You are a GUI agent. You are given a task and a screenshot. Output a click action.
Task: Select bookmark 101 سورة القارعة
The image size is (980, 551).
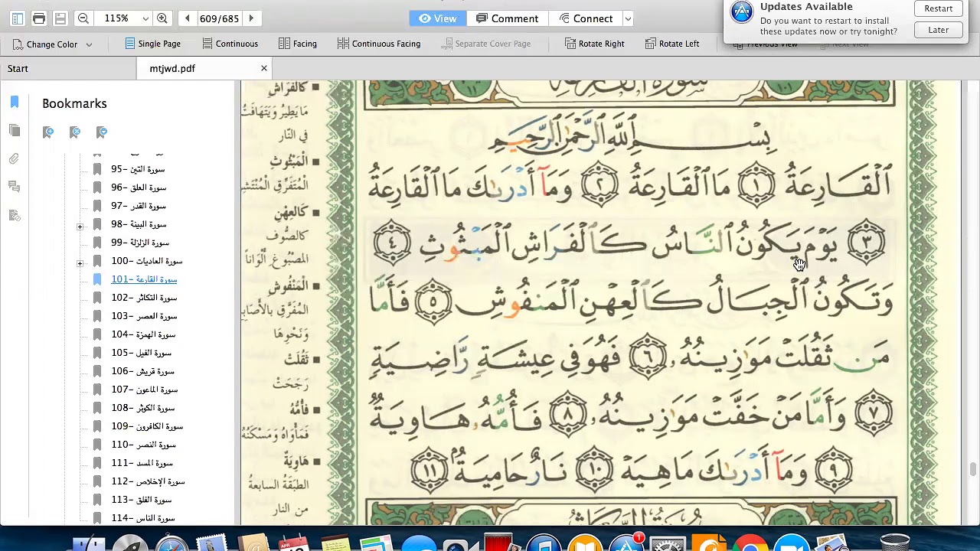click(x=144, y=279)
